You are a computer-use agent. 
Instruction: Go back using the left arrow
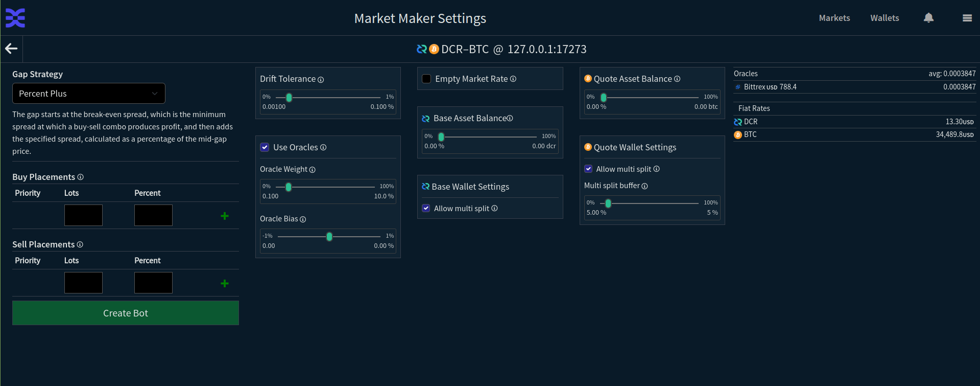(11, 49)
